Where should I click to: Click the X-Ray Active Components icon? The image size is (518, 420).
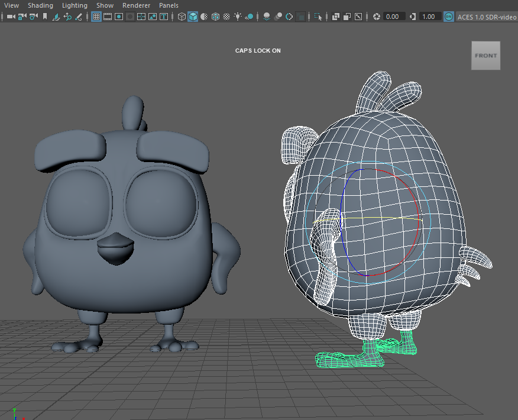pyautogui.click(x=347, y=17)
